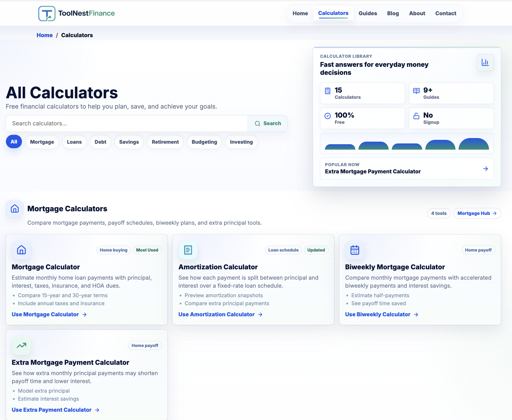Click the trending-up icon on Extra Mortgage Payment card

coord(21,345)
